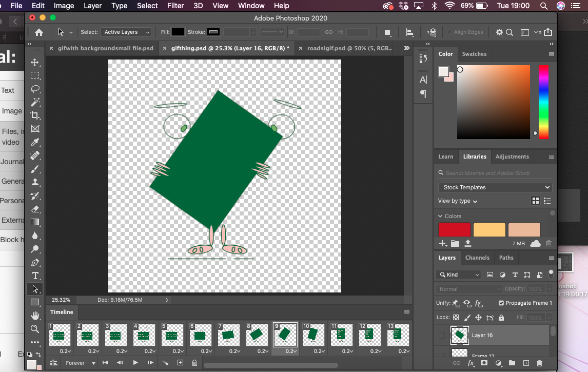Select the Lasso tool
Screen dimensions: 588x372
35,89
